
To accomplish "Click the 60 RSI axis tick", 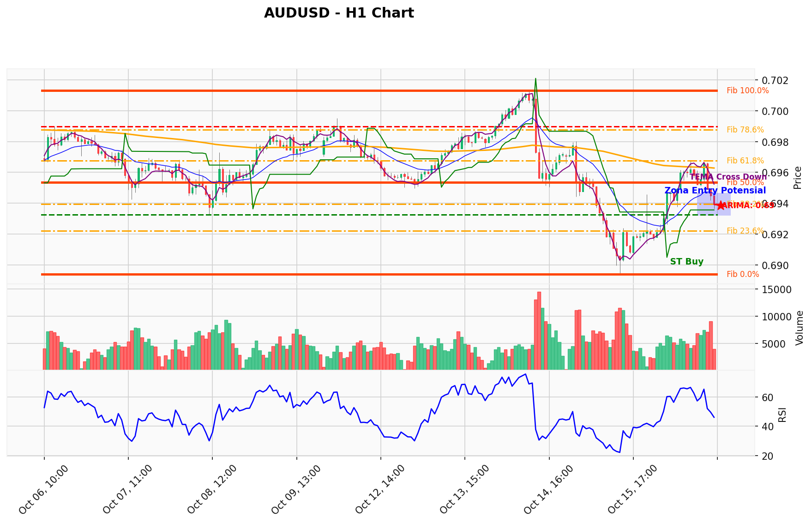I will 767,397.
